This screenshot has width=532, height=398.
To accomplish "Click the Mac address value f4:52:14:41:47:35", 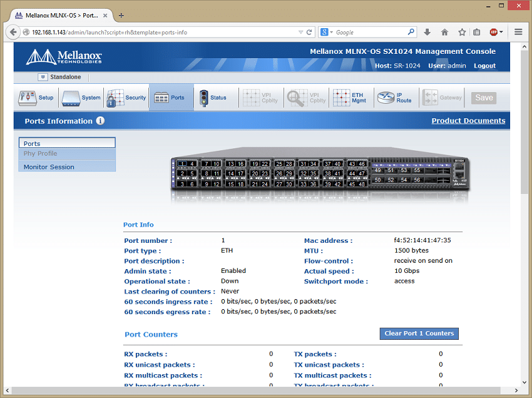I will (x=422, y=240).
